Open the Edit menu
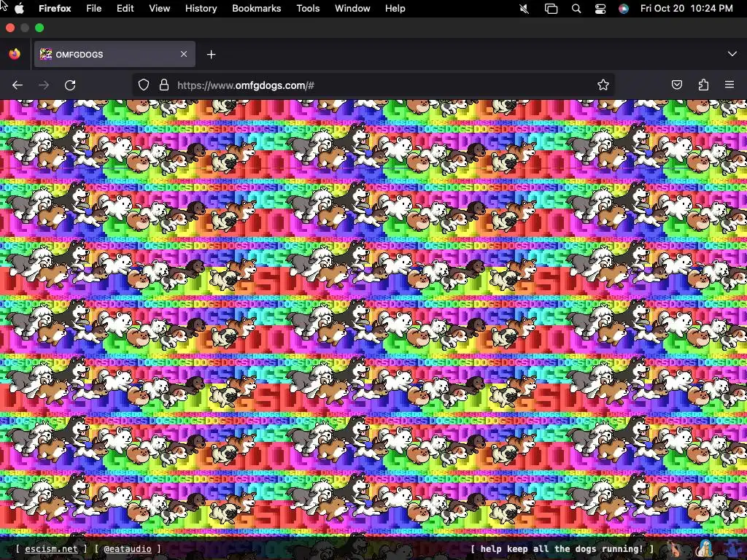 (x=125, y=9)
